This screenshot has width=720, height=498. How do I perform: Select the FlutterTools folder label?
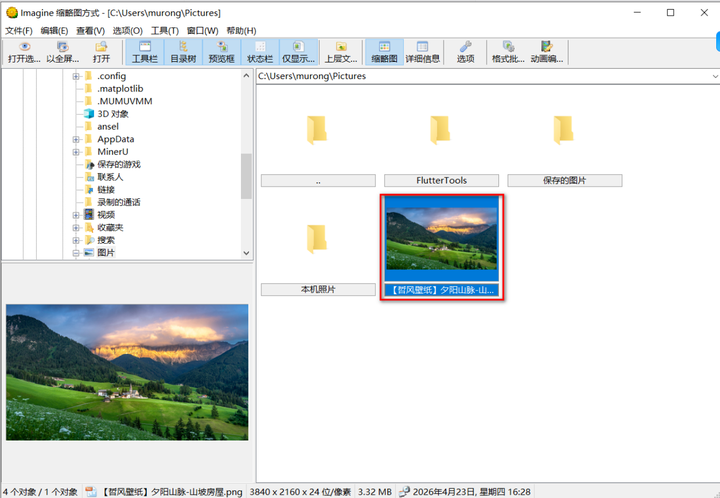coord(441,181)
